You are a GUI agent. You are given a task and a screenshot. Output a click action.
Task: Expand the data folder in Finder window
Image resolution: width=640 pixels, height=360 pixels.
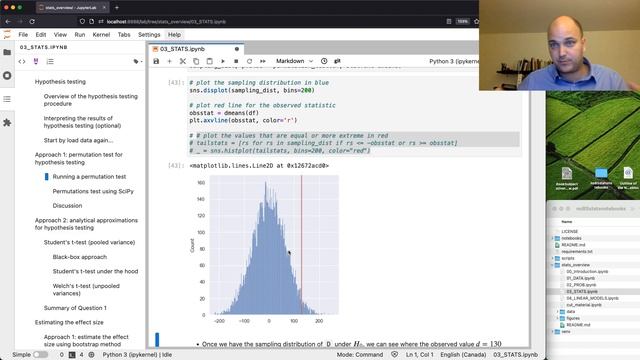click(558, 311)
